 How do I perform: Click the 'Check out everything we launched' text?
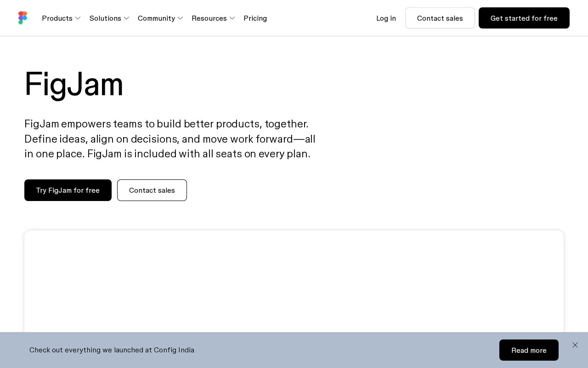tap(112, 350)
